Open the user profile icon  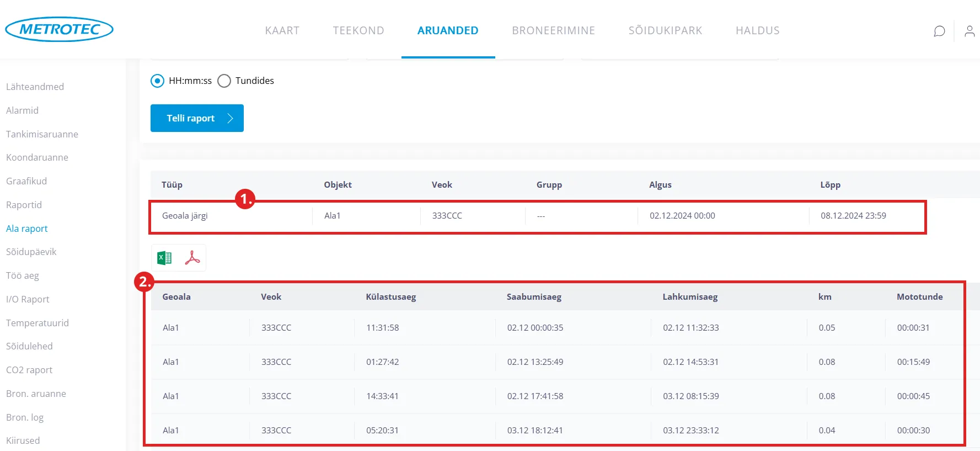point(969,31)
